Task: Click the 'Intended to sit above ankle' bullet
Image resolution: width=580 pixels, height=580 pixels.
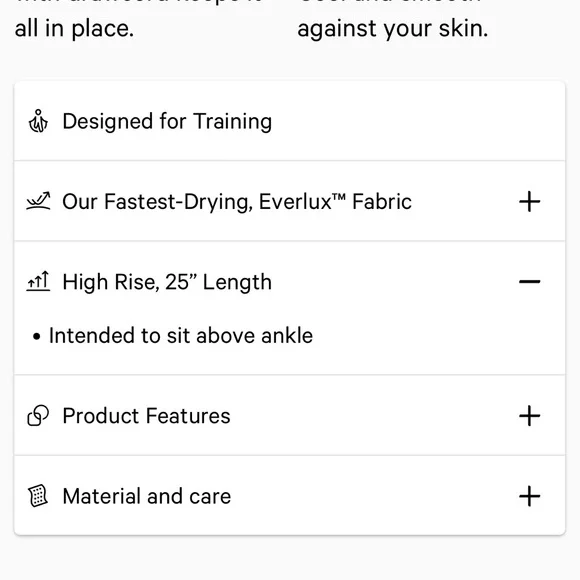Action: (x=181, y=335)
